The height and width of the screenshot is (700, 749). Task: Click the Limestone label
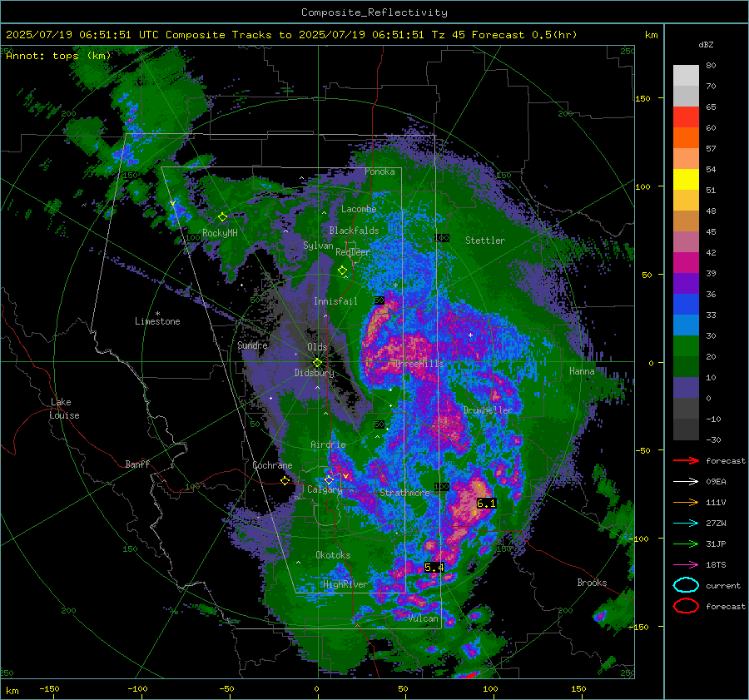click(157, 321)
